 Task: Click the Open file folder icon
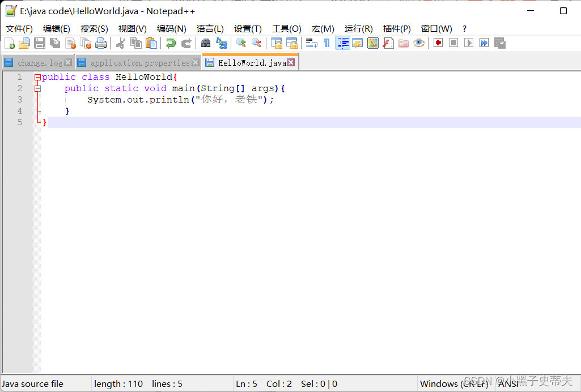(24, 43)
